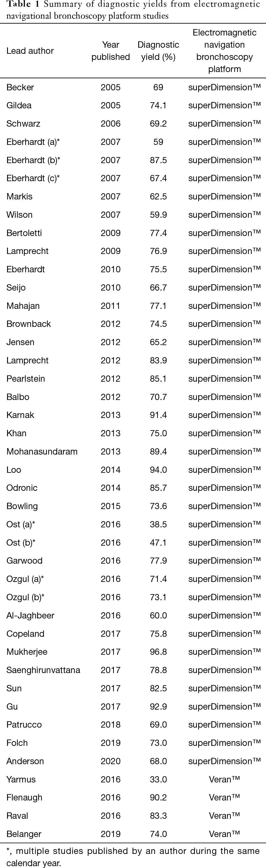Select Loo's 94.0 yield value
Viewport: 266px width, 868px height.
(158, 470)
